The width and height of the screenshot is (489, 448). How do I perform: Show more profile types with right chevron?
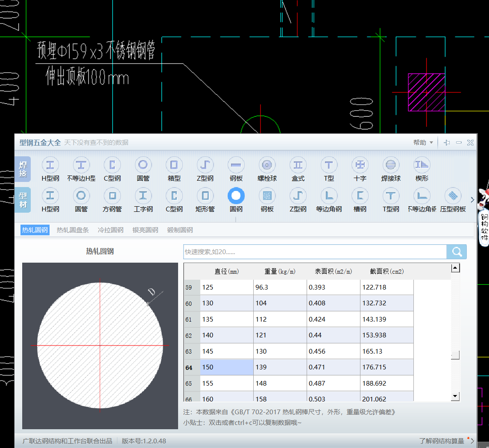(x=472, y=199)
